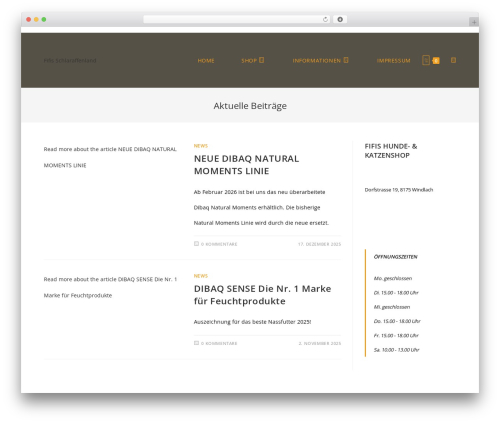Minimize window with yellow traffic light button
This screenshot has height=423, width=500.
pyautogui.click(x=36, y=20)
